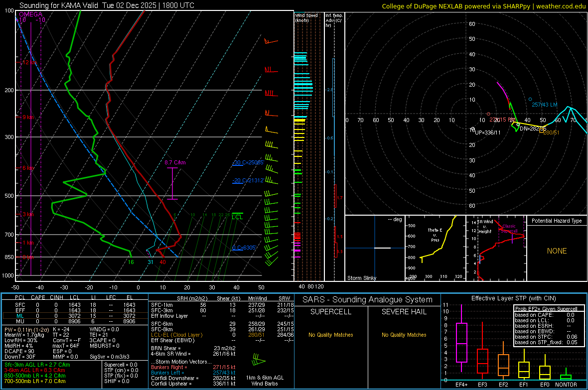Click the "based on STPC: 0.06" line
588x390 pixels.
(x=546, y=337)
